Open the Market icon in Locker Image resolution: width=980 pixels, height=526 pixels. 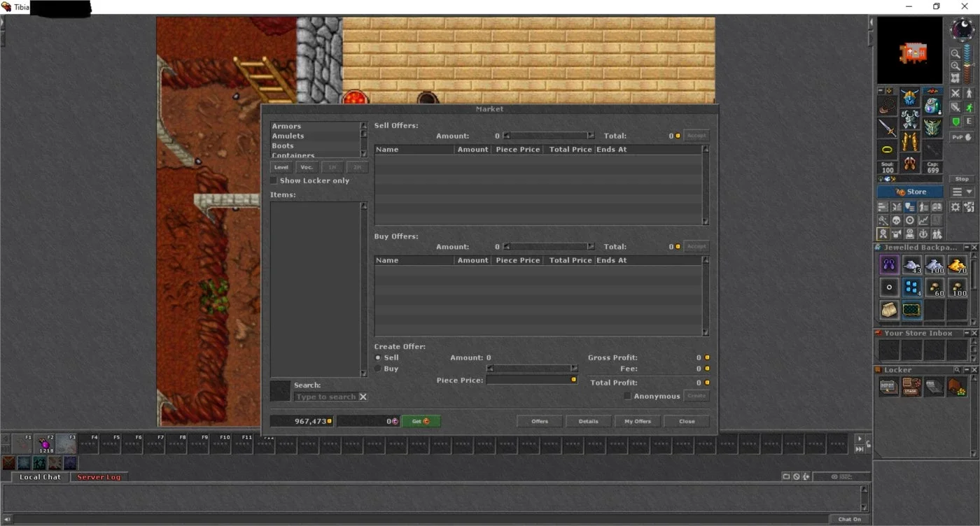[x=957, y=387]
